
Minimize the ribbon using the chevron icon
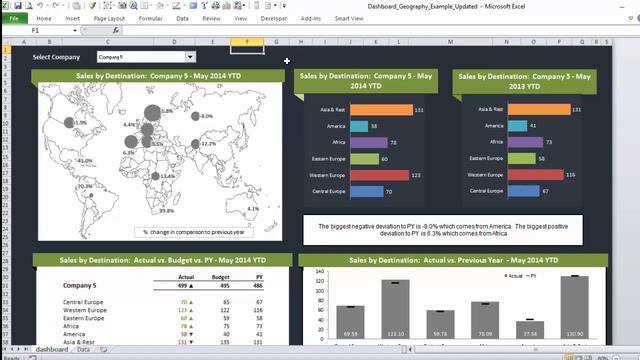631,18
